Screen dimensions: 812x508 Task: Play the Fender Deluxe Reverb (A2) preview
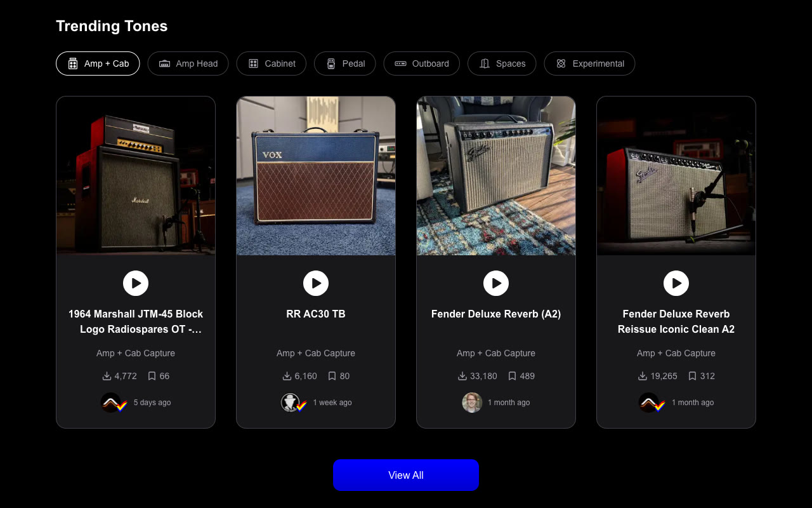[496, 283]
